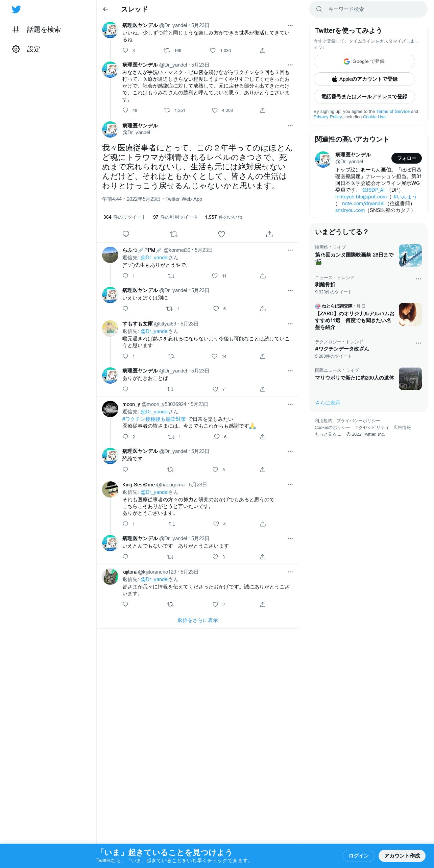Click the Twitter bird logo

(16, 9)
